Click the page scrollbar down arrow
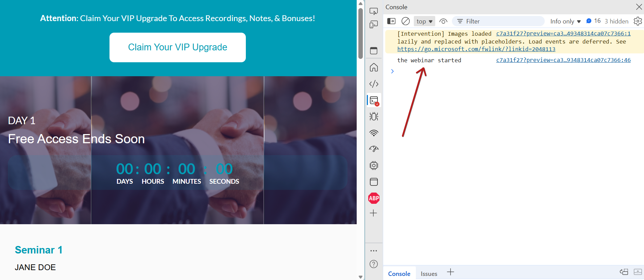Screen dimensions: 644x280 361,277
